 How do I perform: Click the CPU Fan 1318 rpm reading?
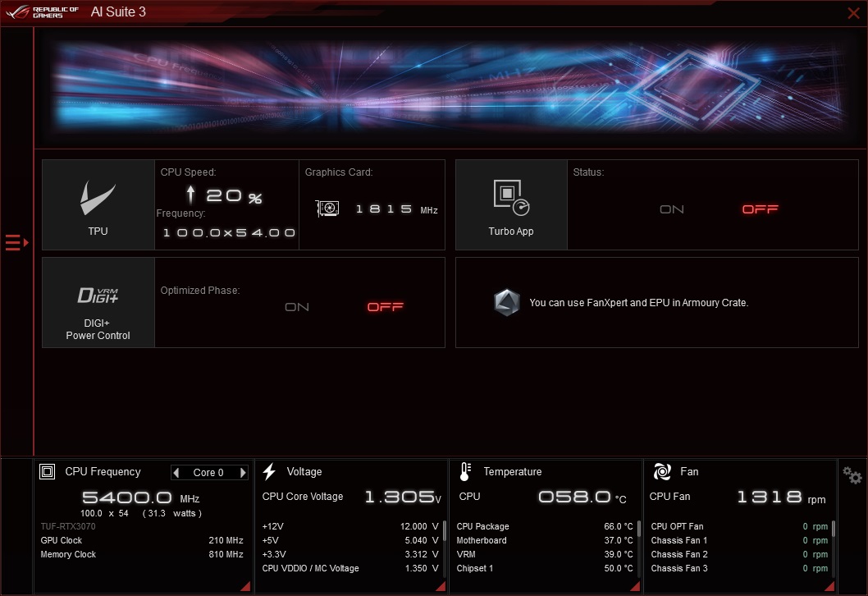[781, 497]
